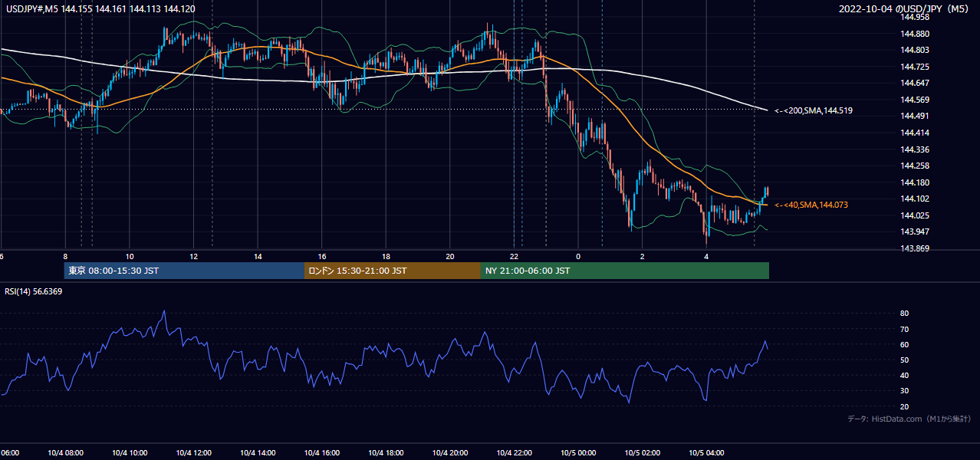The height and width of the screenshot is (460, 980).
Task: Click the RSI axis value 40
Action: pos(905,375)
